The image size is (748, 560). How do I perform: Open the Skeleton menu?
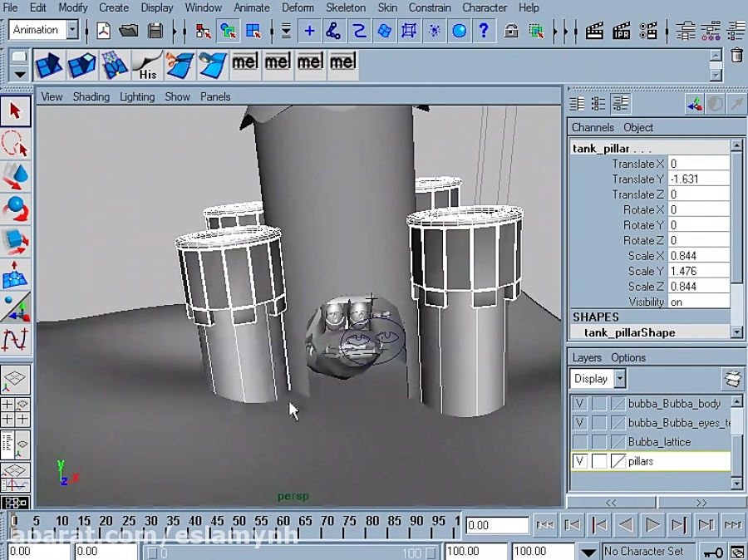(346, 7)
